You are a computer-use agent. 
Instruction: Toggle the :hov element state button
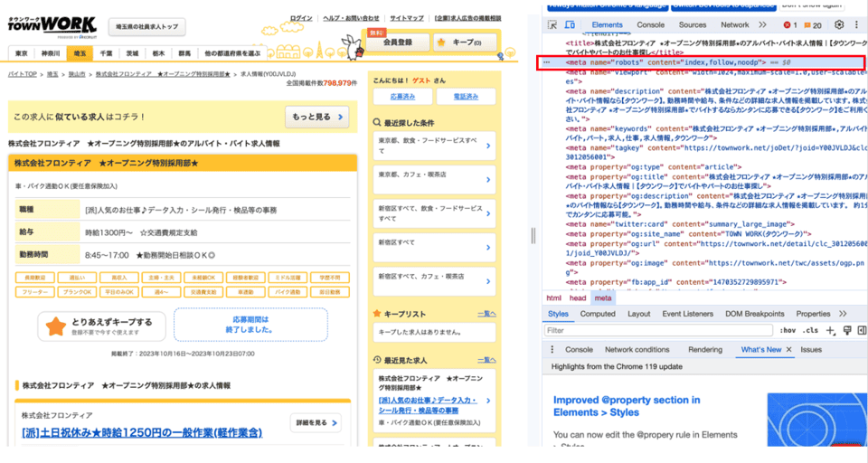click(x=788, y=331)
